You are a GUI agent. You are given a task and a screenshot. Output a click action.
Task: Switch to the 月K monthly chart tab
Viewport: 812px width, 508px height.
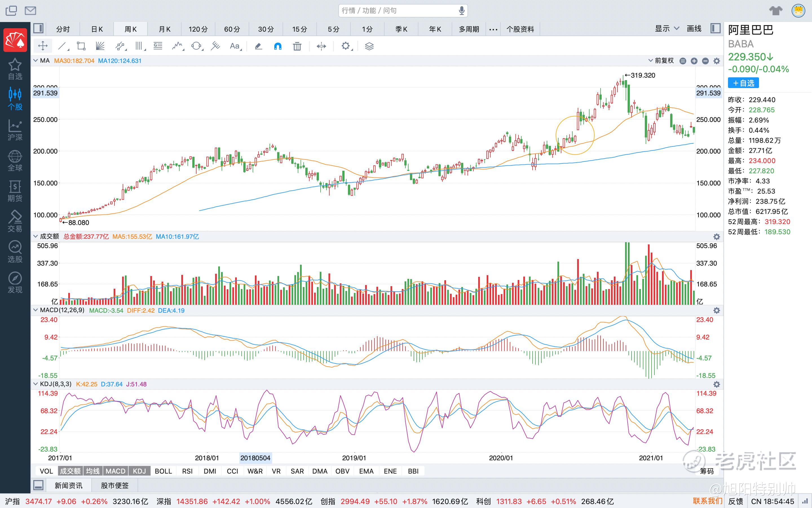[x=164, y=29]
